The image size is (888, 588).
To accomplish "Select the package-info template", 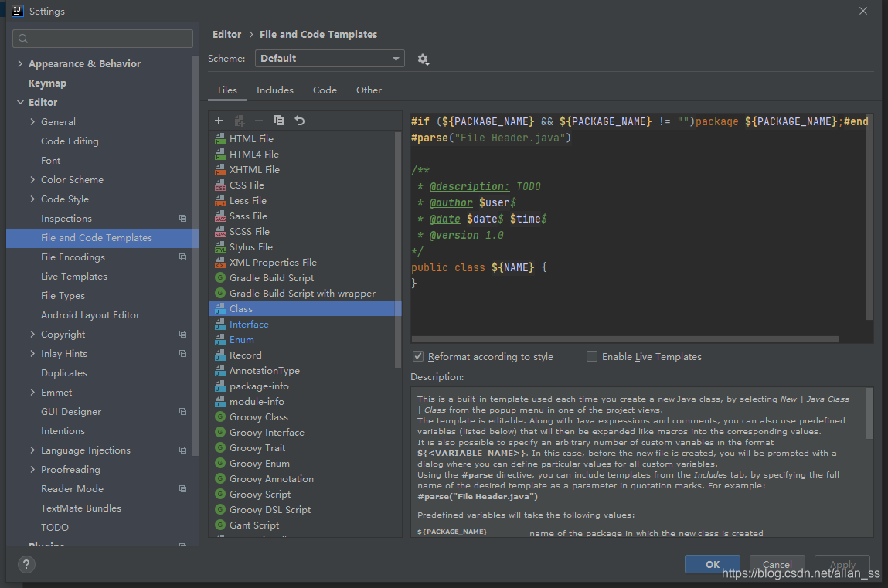I will point(305,386).
